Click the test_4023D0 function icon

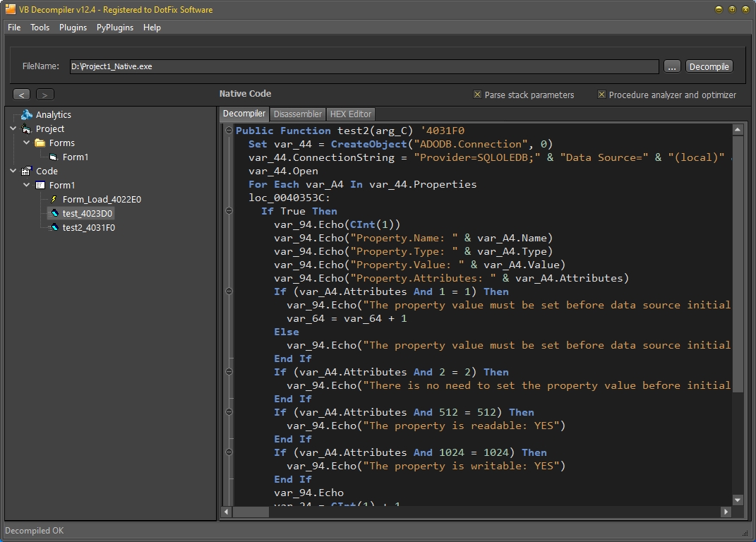tap(54, 213)
